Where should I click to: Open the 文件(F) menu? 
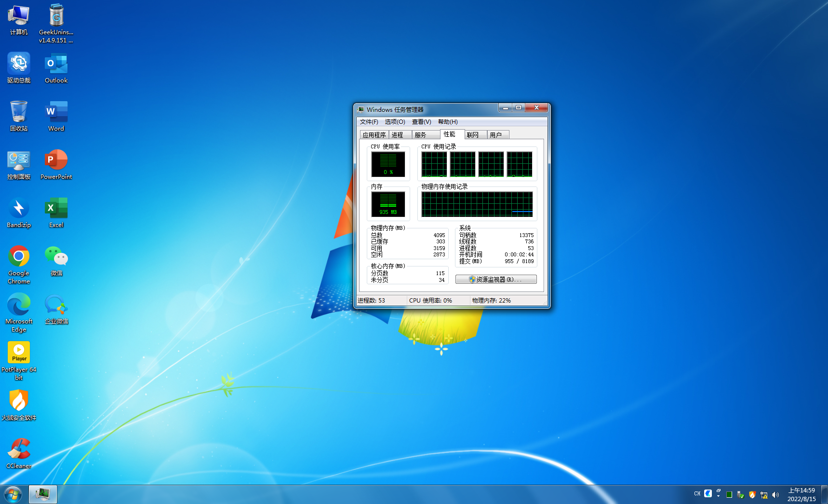point(369,122)
